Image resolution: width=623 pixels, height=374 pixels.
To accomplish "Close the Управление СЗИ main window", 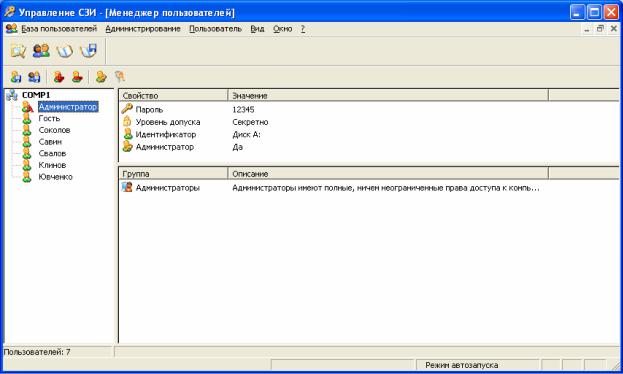I will pos(611,12).
